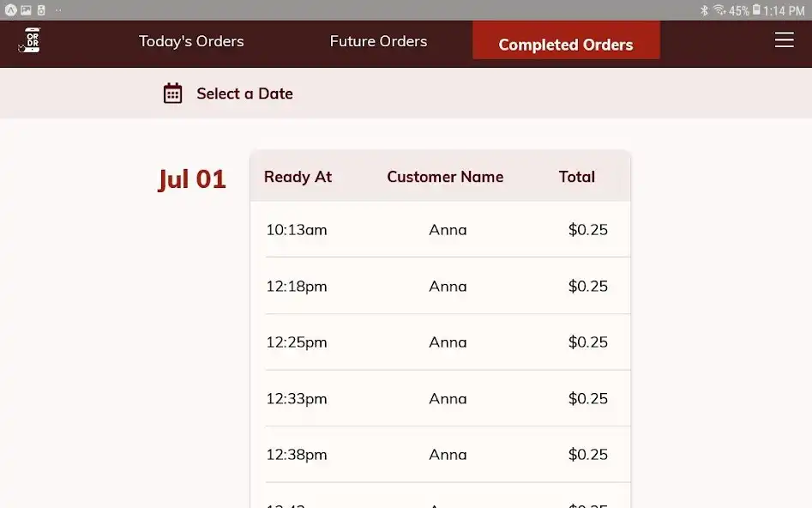Tap the battery status icon

[x=755, y=10]
